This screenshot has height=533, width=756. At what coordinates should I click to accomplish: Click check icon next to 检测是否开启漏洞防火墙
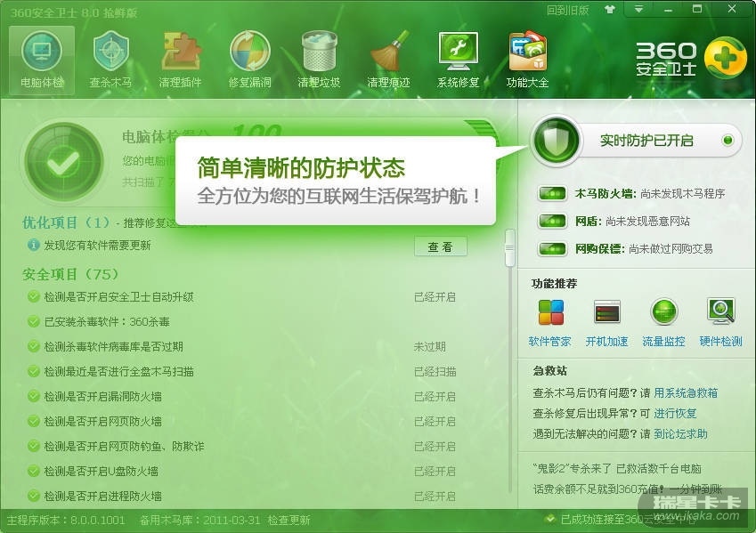[x=33, y=396]
